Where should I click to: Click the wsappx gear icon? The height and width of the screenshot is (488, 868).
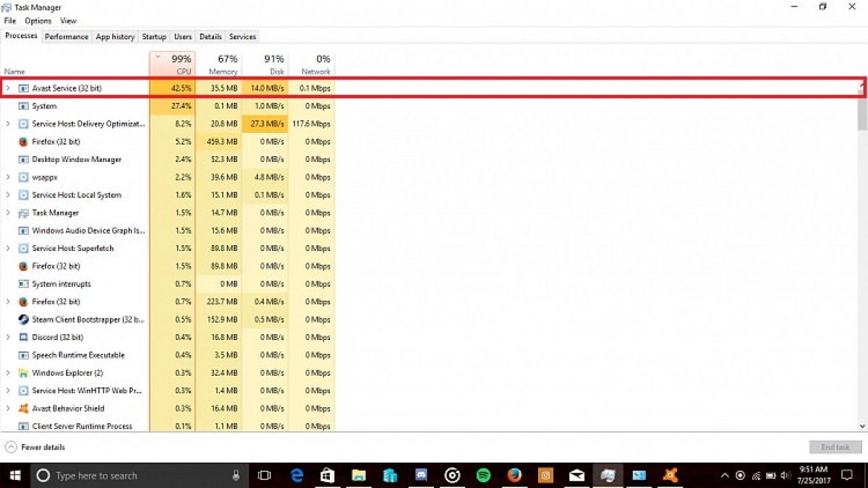tap(23, 177)
